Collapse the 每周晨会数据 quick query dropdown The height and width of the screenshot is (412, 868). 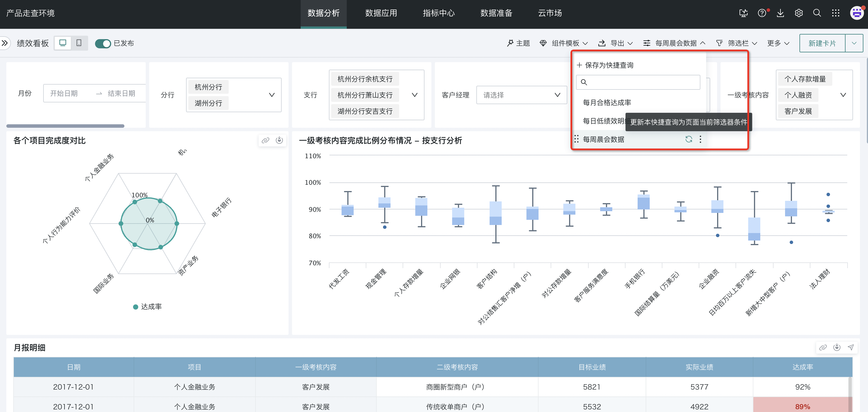[x=703, y=43]
